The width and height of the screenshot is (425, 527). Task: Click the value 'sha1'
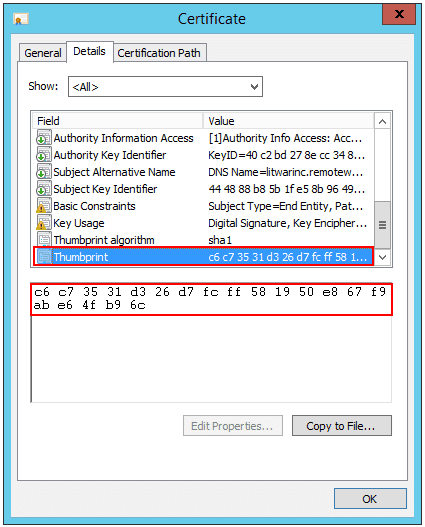[x=220, y=240]
